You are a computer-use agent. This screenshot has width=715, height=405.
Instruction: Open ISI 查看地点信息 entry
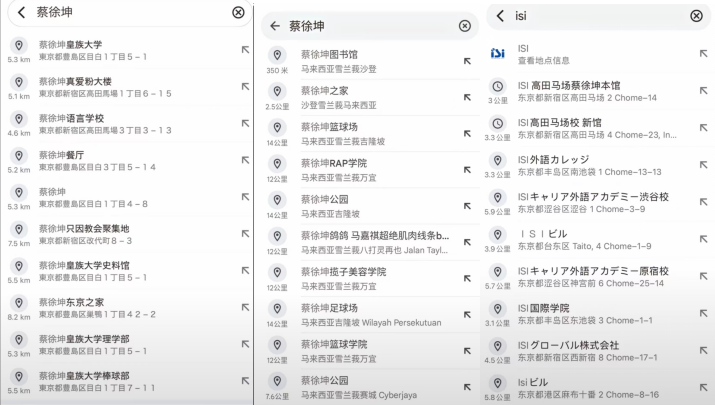[x=598, y=54]
